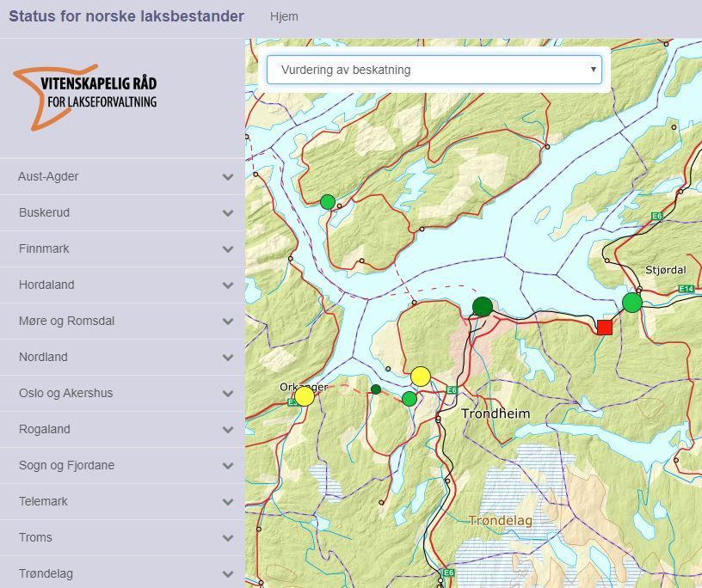Select the green marker at Stjørdal

[631, 302]
